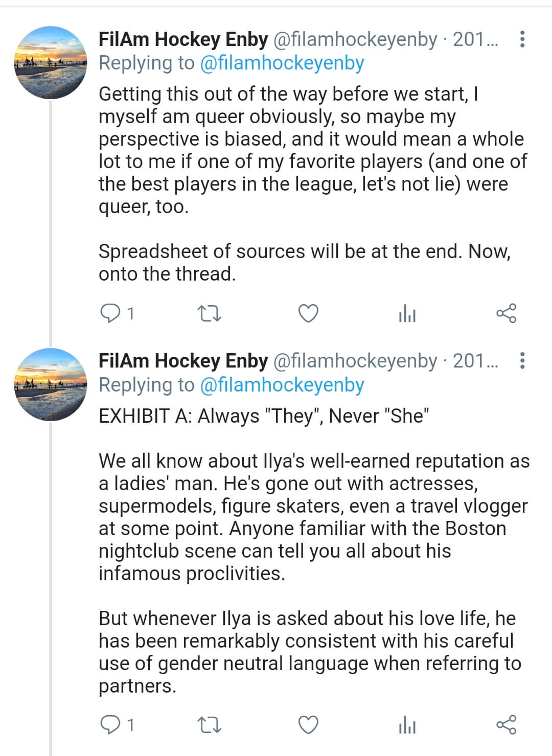Open second tweet's beach sunset profile picture
552x756 pixels.
click(x=50, y=384)
